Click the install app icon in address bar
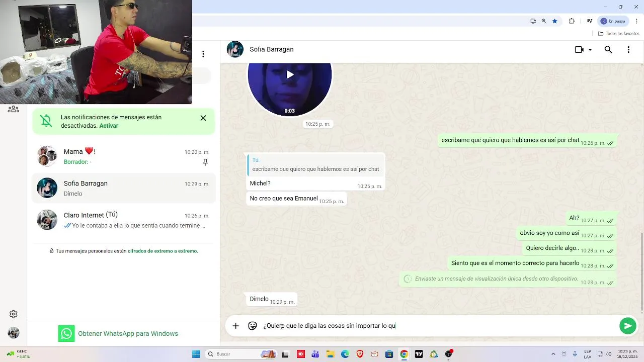The height and width of the screenshot is (362, 644). (533, 21)
